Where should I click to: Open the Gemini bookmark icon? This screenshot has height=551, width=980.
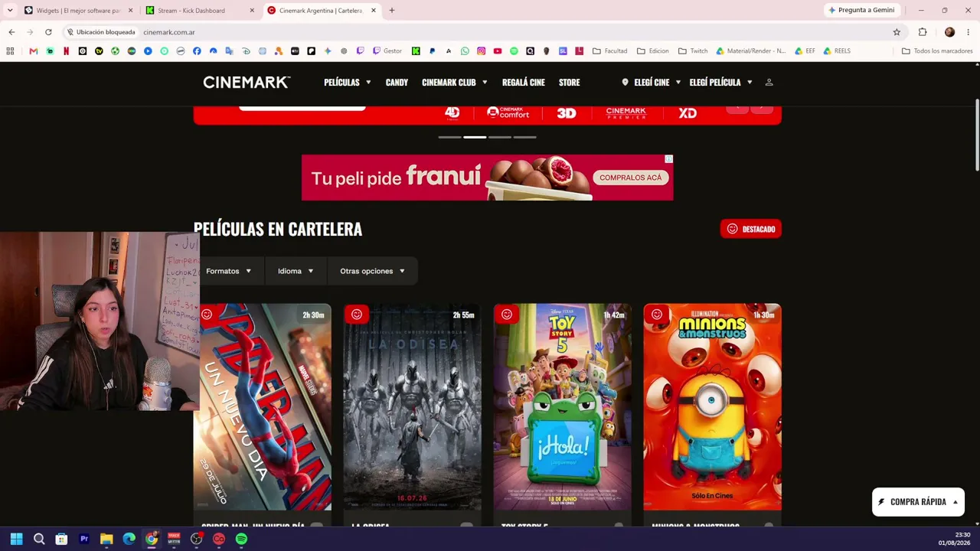[328, 51]
